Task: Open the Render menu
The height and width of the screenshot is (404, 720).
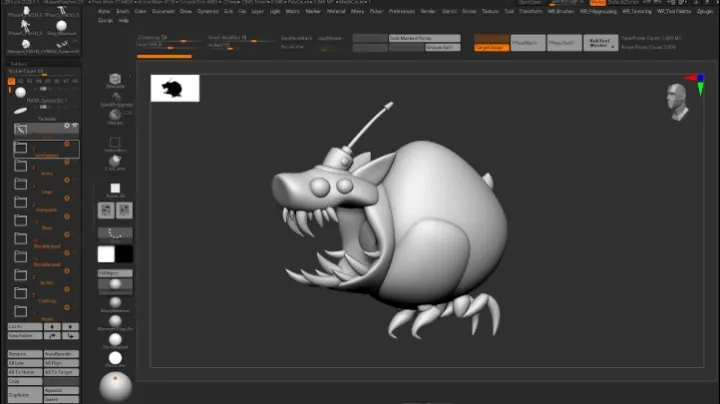Action: click(x=428, y=11)
